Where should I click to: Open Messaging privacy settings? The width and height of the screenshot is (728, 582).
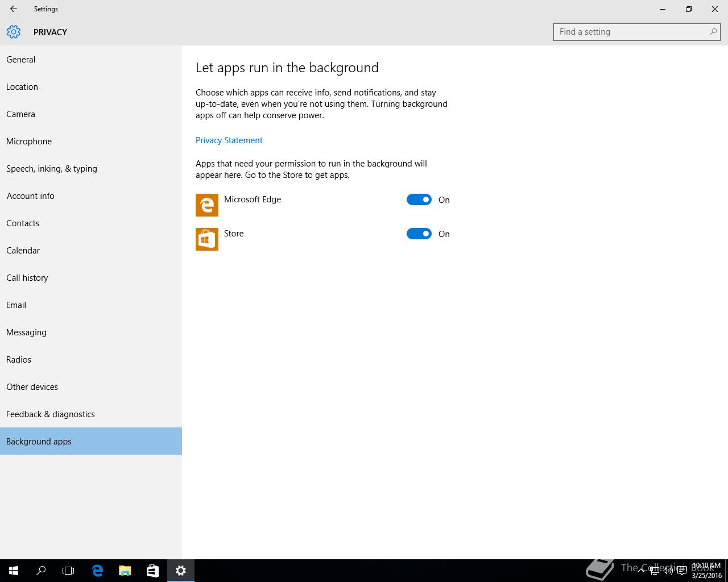point(91,332)
